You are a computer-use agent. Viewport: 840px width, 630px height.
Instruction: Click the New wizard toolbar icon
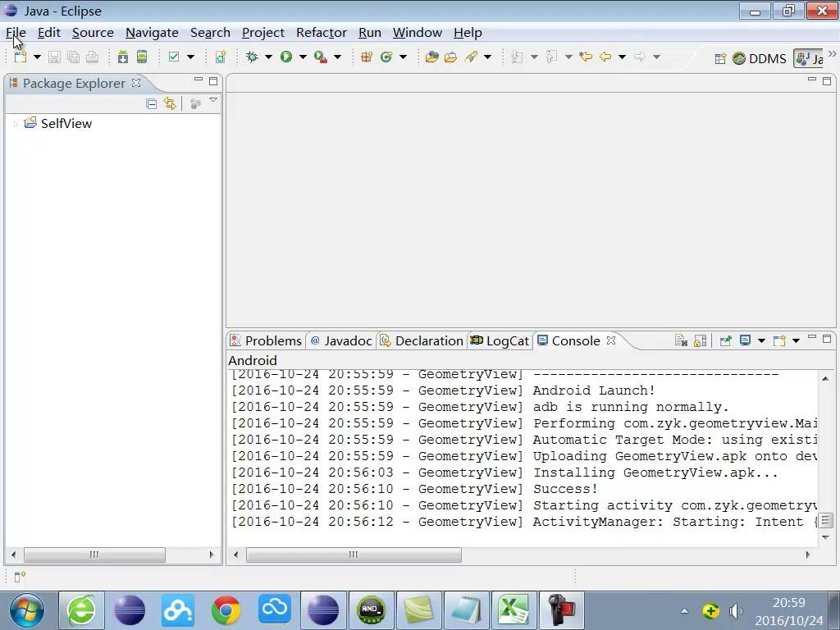pyautogui.click(x=21, y=57)
